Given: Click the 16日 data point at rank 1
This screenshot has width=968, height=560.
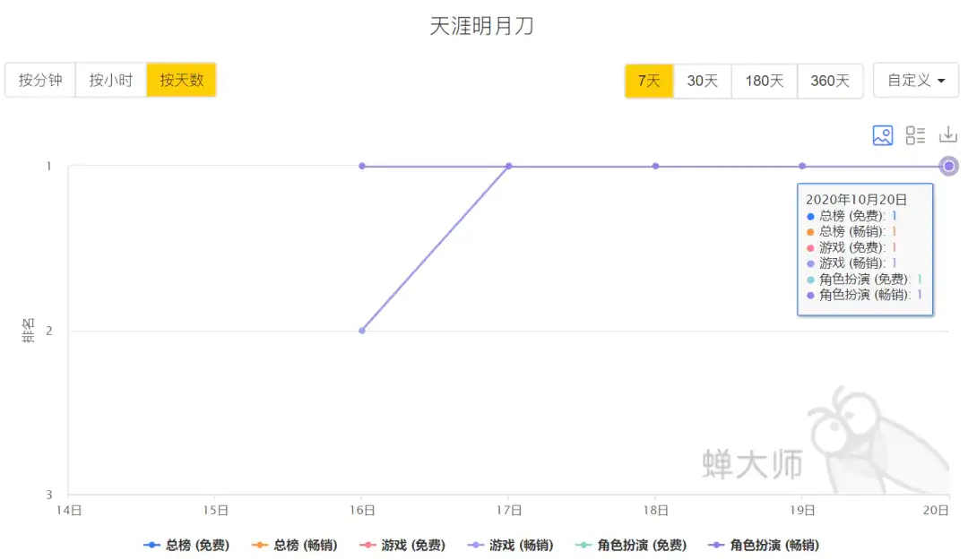Looking at the screenshot, I should 362,166.
